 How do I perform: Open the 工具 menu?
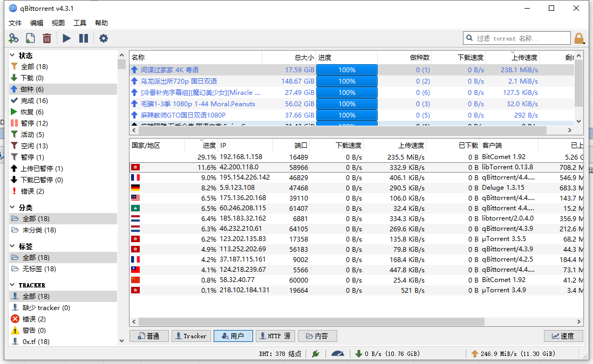click(80, 23)
